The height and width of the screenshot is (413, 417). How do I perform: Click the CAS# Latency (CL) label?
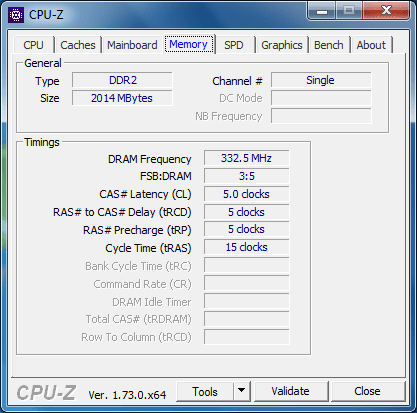[145, 194]
